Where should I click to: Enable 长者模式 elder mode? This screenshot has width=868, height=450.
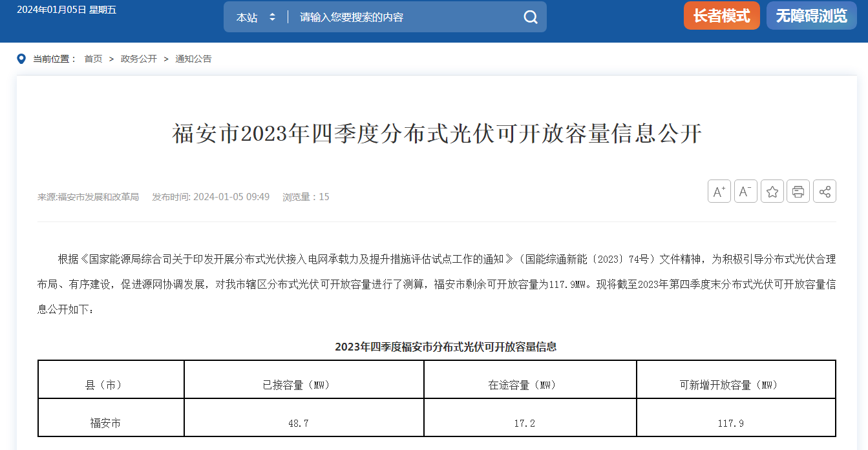click(x=722, y=15)
